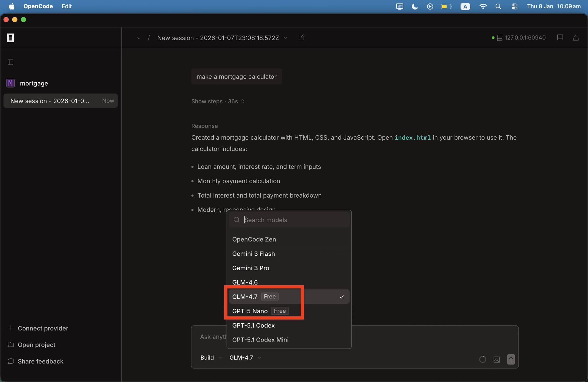Select GPT-5.1 Codex Mini model
588x382 pixels.
(x=289, y=339)
